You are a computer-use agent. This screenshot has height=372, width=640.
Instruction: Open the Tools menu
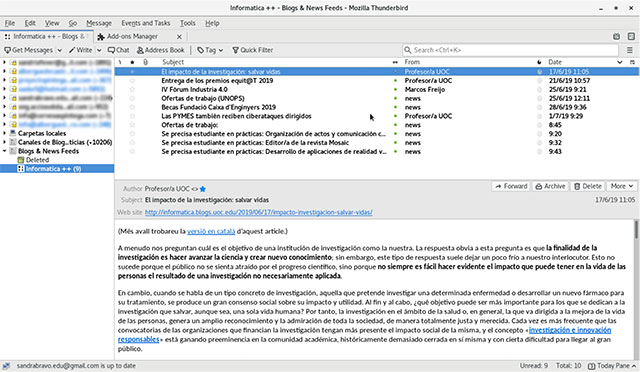pyautogui.click(x=188, y=23)
